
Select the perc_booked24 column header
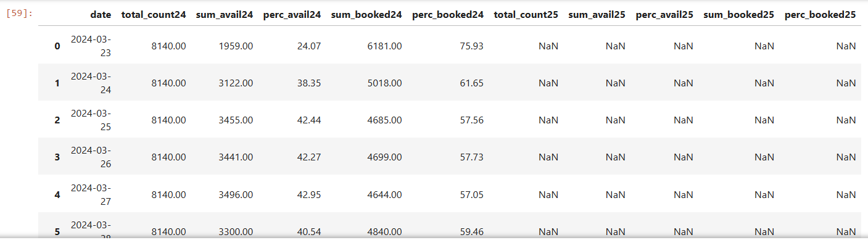tap(448, 14)
